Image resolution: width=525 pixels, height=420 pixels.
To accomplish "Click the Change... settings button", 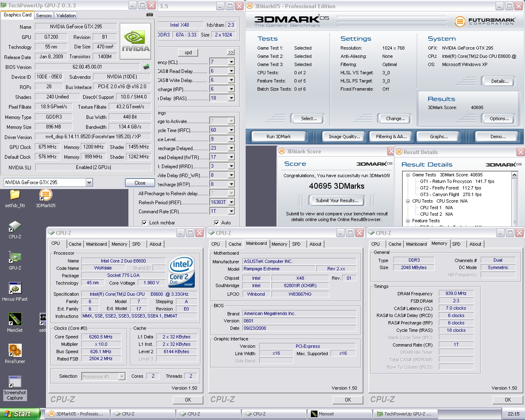I will click(395, 119).
